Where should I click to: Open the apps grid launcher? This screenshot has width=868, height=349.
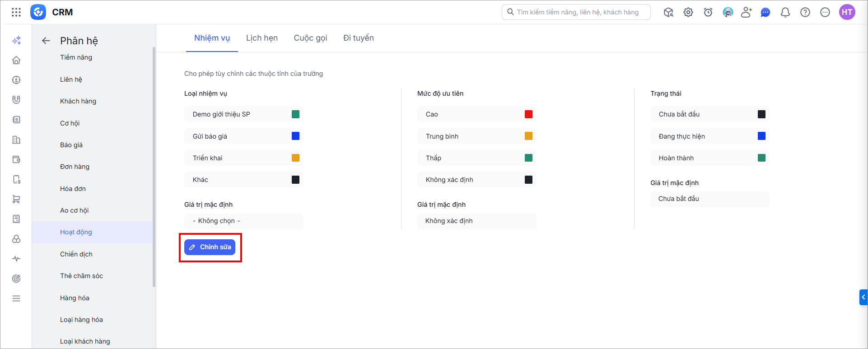click(16, 12)
